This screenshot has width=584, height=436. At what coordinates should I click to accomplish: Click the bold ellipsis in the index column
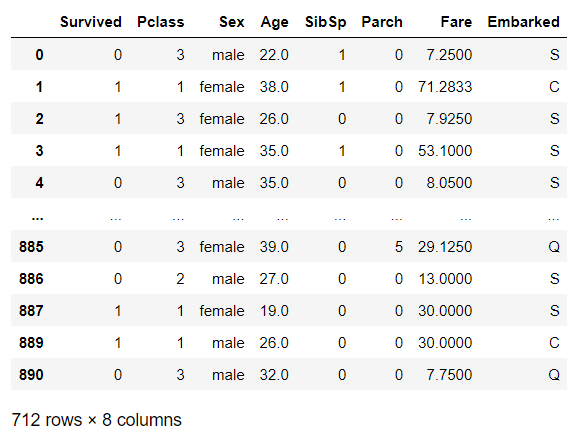tap(37, 218)
